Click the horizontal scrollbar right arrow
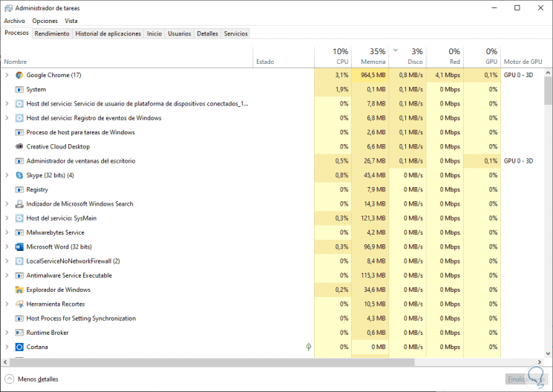 [x=540, y=362]
